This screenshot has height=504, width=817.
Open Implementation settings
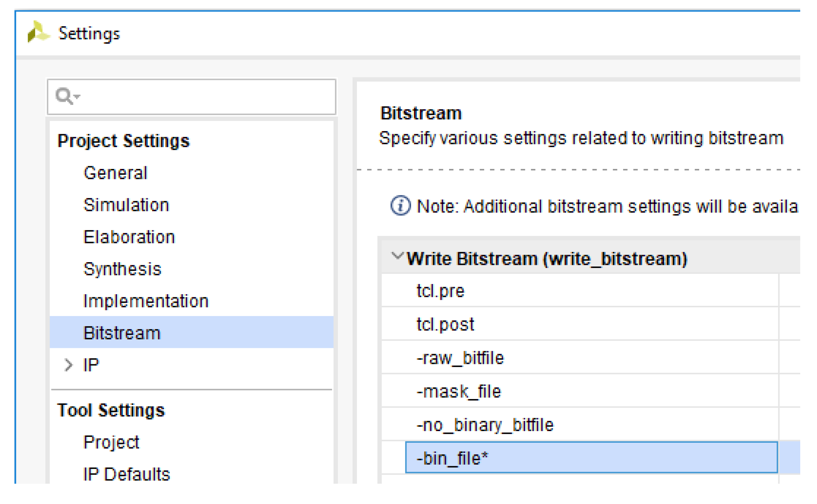tap(146, 301)
